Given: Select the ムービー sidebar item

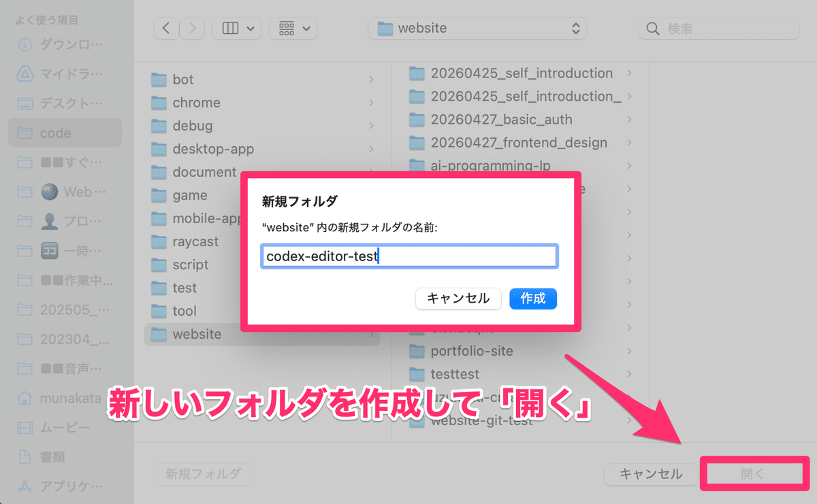Looking at the screenshot, I should 65,427.
